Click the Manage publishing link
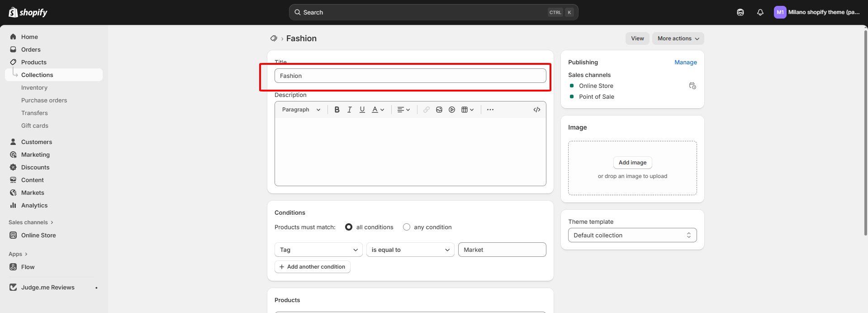 coord(686,62)
